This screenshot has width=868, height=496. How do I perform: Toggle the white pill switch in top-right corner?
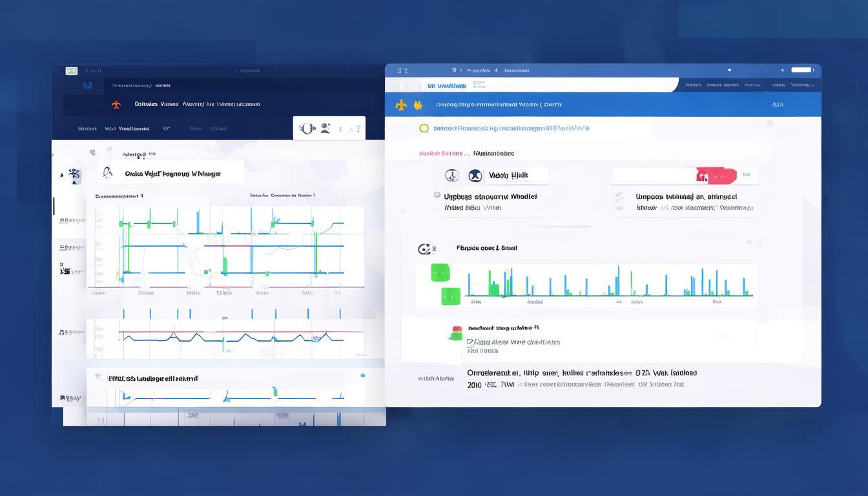pyautogui.click(x=801, y=70)
